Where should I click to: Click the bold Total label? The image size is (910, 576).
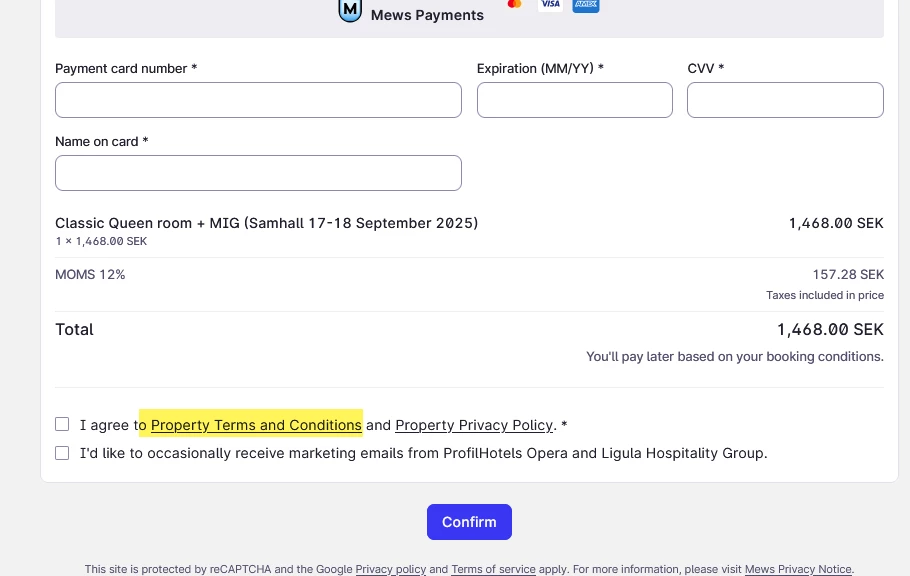[74, 330]
